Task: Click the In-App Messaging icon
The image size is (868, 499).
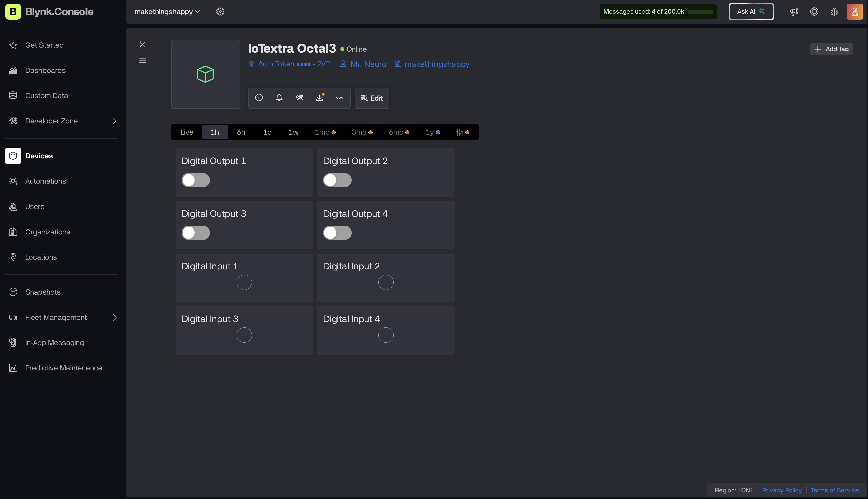Action: coord(13,343)
